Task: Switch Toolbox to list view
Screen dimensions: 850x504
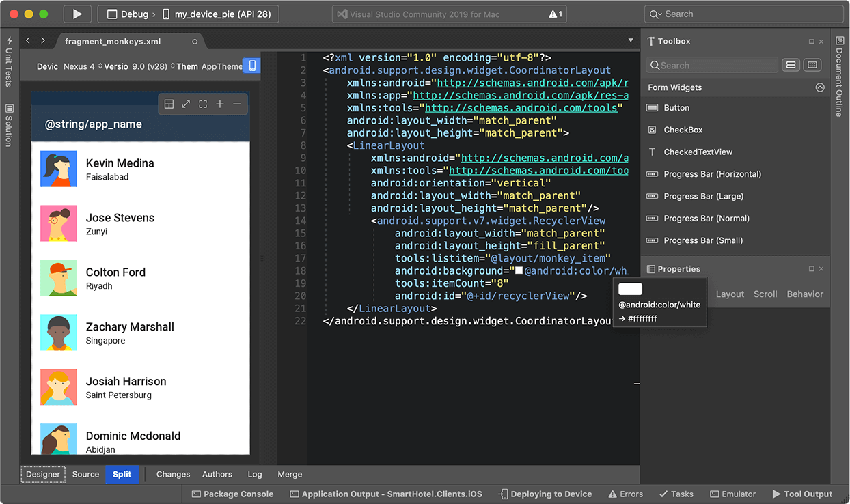Action: coord(791,65)
